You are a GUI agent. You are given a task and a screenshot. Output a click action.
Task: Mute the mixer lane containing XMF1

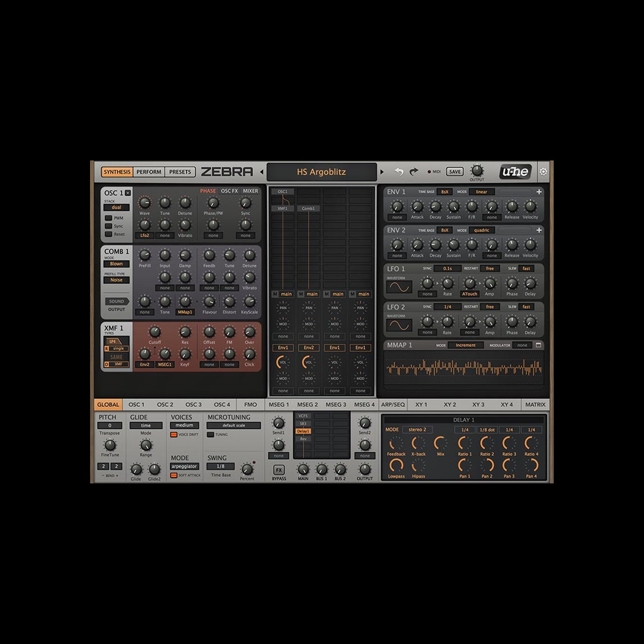pyautogui.click(x=275, y=294)
